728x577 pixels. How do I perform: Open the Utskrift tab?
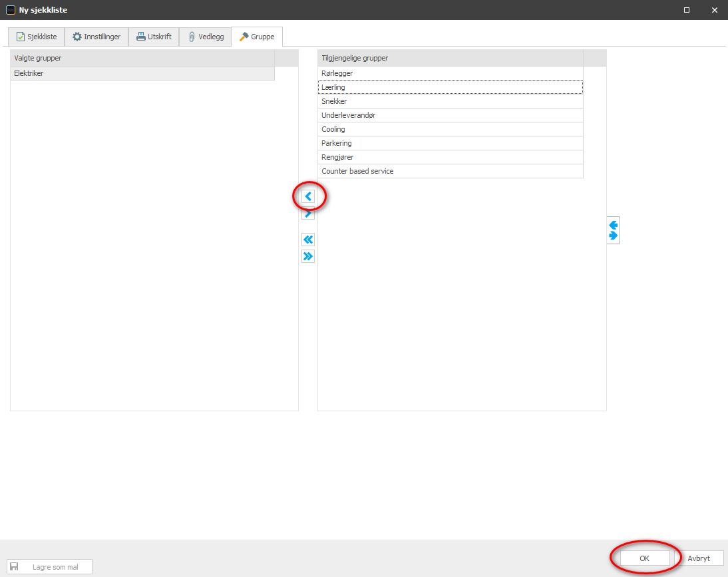[154, 37]
